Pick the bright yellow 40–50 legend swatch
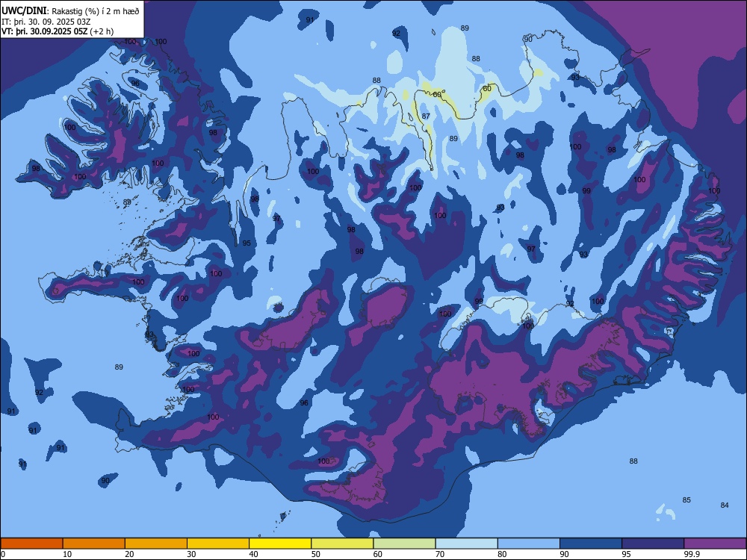The height and width of the screenshot is (560, 747). click(x=280, y=544)
